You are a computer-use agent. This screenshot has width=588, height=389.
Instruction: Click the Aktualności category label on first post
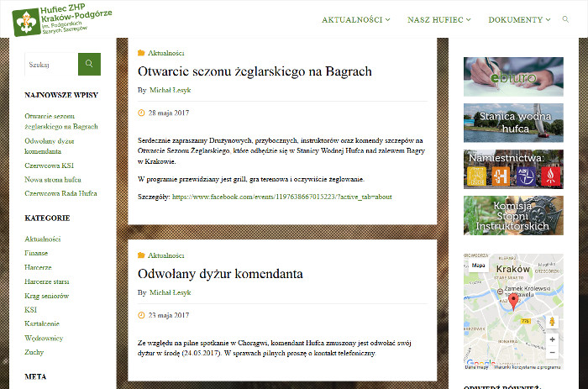tap(165, 53)
